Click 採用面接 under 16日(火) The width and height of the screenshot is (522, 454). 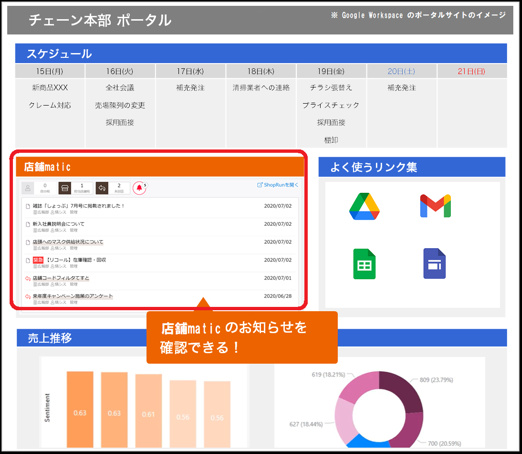120,123
